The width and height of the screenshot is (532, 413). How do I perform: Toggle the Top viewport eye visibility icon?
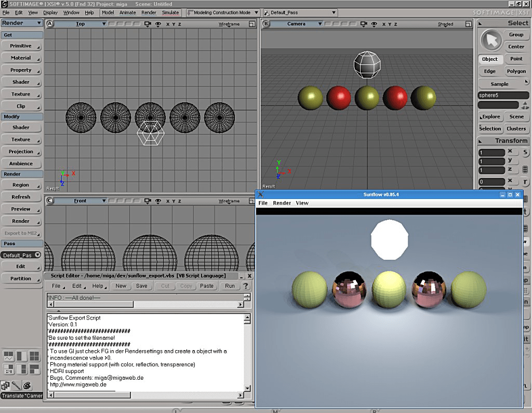tap(158, 24)
